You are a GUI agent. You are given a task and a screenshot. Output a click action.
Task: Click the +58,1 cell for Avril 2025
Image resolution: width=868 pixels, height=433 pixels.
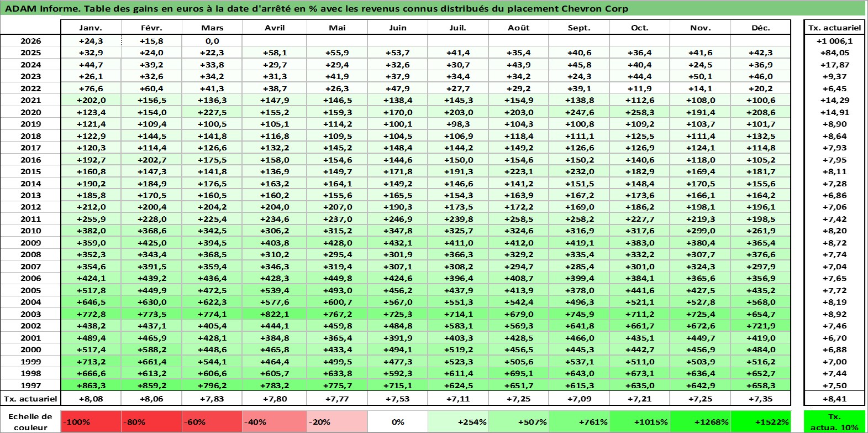click(275, 53)
